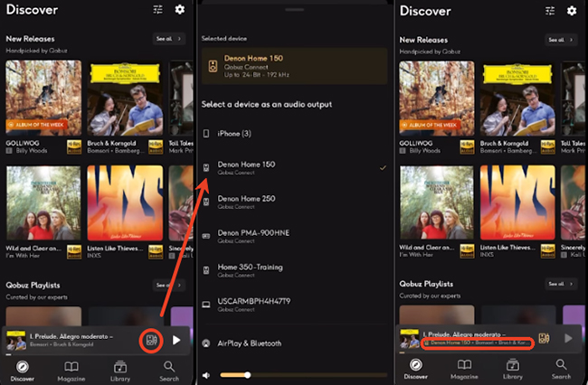Tap speaker icon in Selected device card
This screenshot has height=385, width=588.
coord(213,66)
